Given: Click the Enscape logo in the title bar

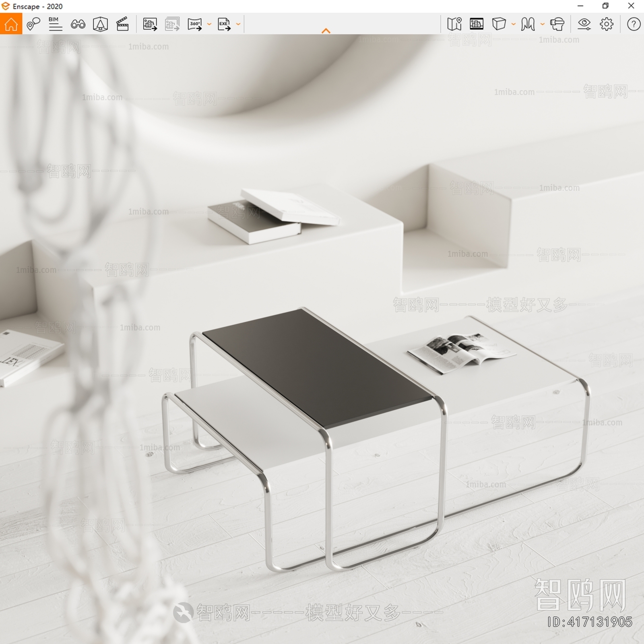Looking at the screenshot, I should [x=5, y=6].
